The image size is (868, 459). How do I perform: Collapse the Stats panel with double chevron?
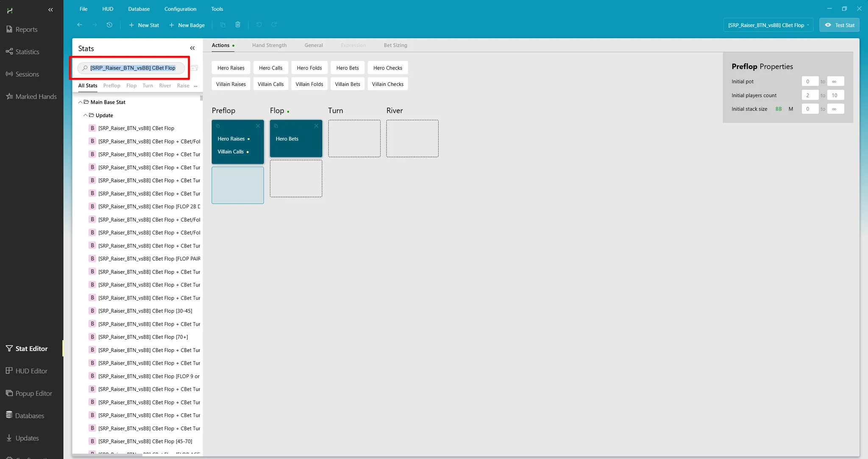point(192,48)
